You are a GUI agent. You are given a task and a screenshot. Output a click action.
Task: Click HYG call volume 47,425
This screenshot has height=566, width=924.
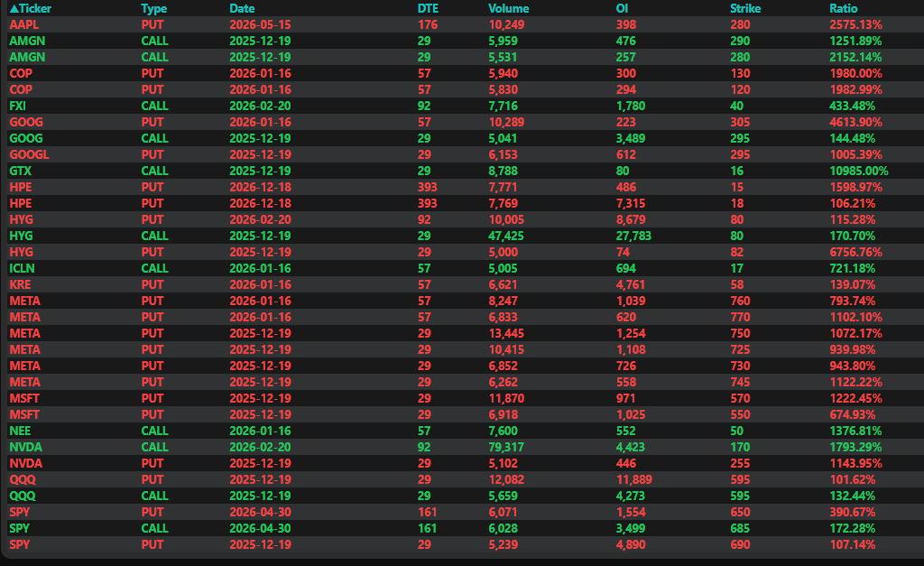[x=506, y=236]
